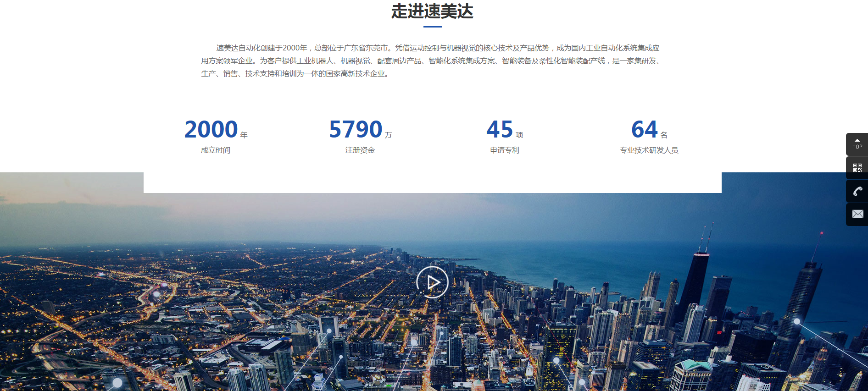Click the 万 unit beside 5790

(x=389, y=135)
